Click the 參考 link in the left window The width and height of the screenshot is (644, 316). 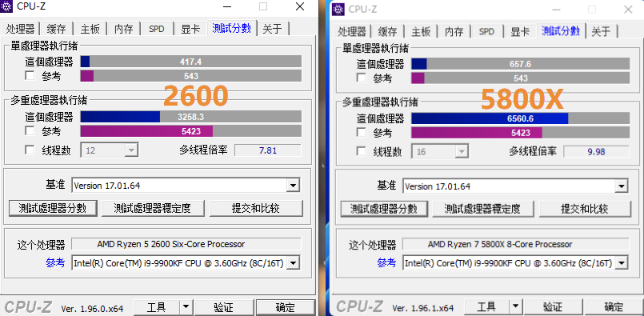click(55, 263)
